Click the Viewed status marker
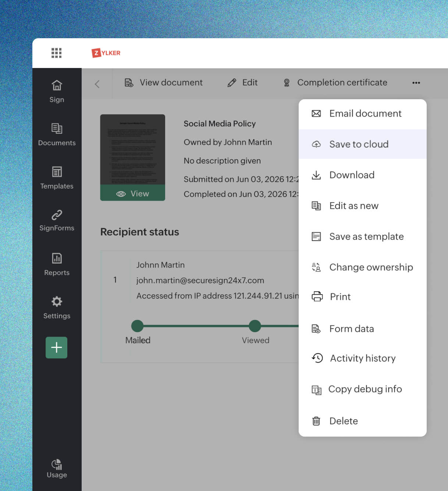Image resolution: width=448 pixels, height=491 pixels. pyautogui.click(x=255, y=326)
